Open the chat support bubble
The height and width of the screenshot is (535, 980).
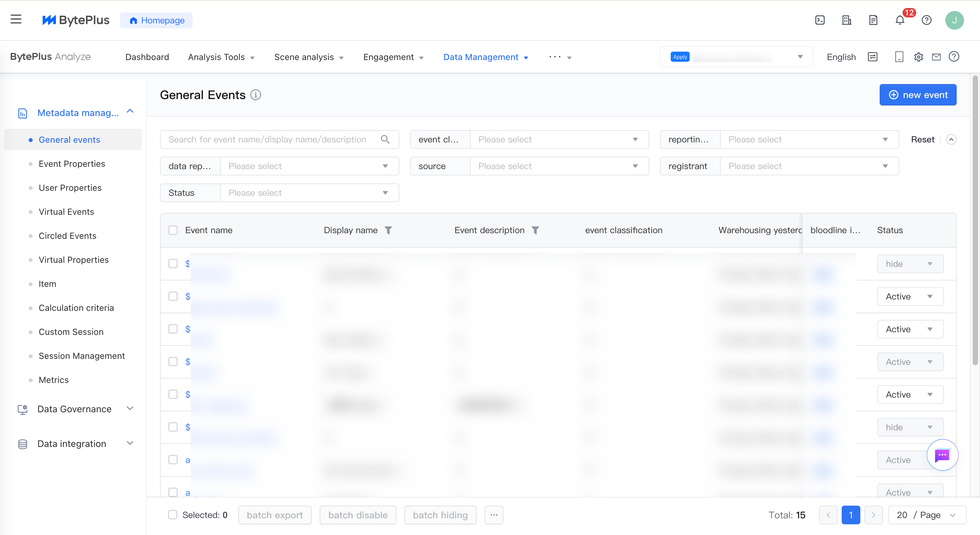942,455
